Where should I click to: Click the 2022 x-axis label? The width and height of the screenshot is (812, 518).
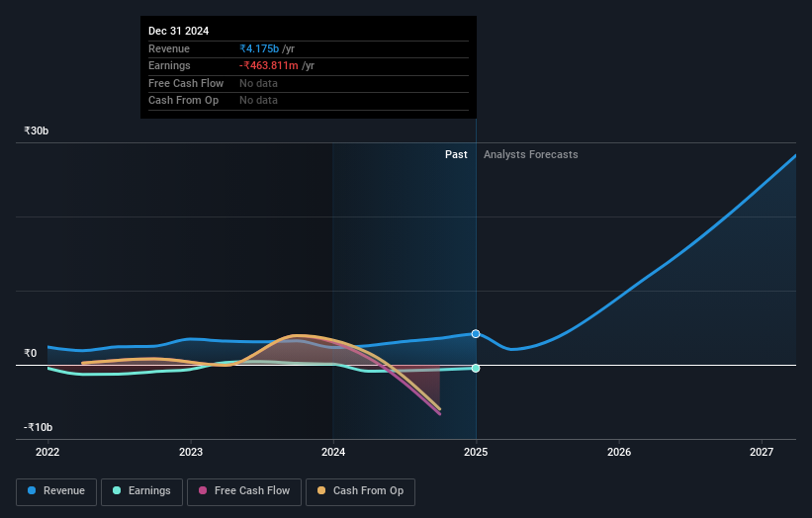[x=47, y=452]
